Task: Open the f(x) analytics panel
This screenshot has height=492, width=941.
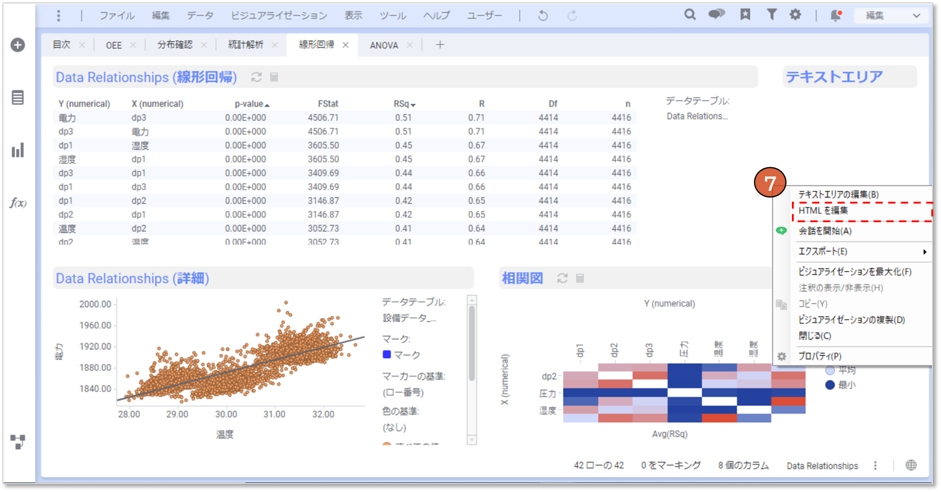Action: 17,202
